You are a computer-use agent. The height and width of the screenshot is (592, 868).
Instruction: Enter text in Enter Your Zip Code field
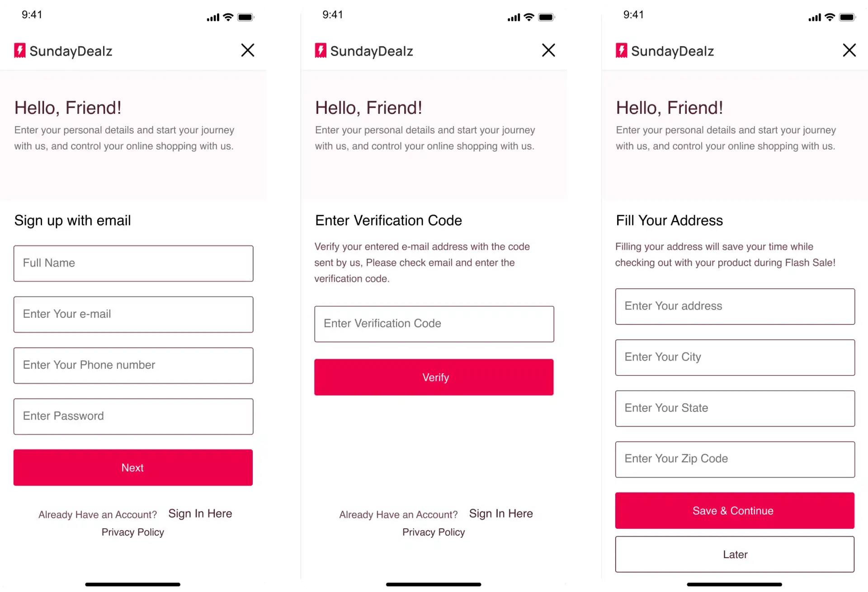pos(735,458)
